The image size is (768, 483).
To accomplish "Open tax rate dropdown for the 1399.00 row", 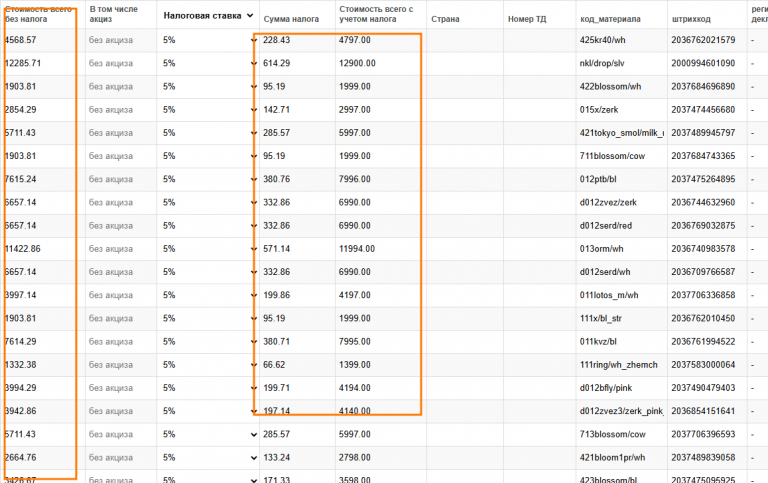I will (x=253, y=364).
